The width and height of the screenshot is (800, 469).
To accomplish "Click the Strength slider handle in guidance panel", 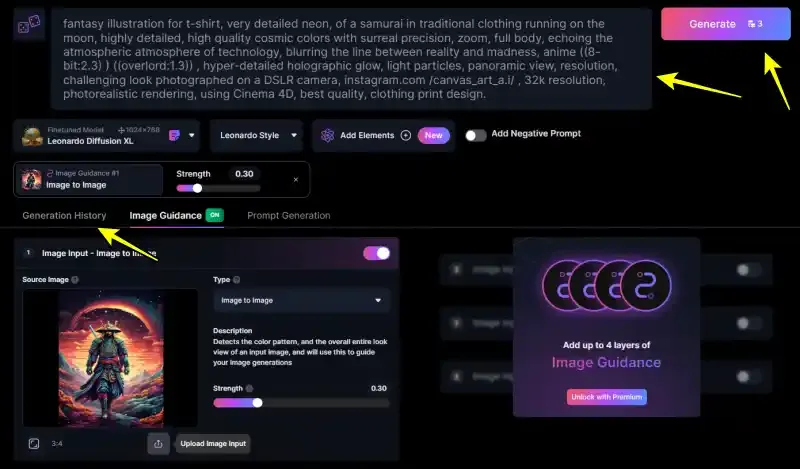I will pyautogui.click(x=258, y=403).
